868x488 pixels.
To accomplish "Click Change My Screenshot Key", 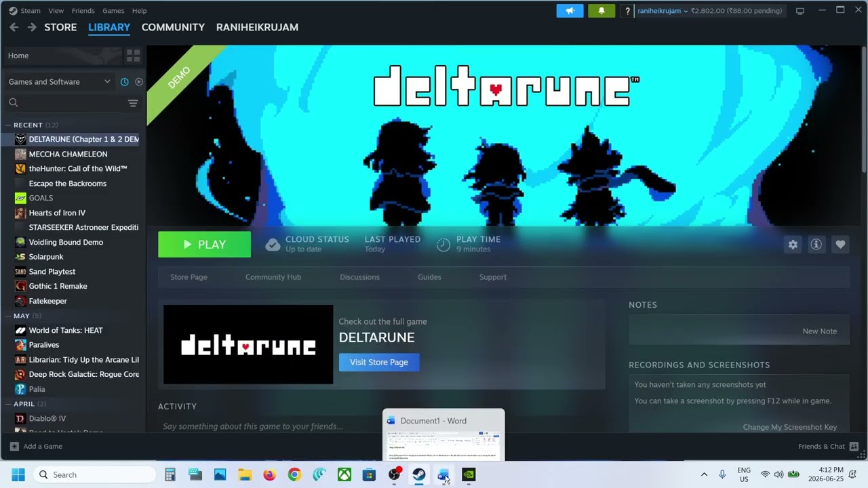I will point(790,427).
